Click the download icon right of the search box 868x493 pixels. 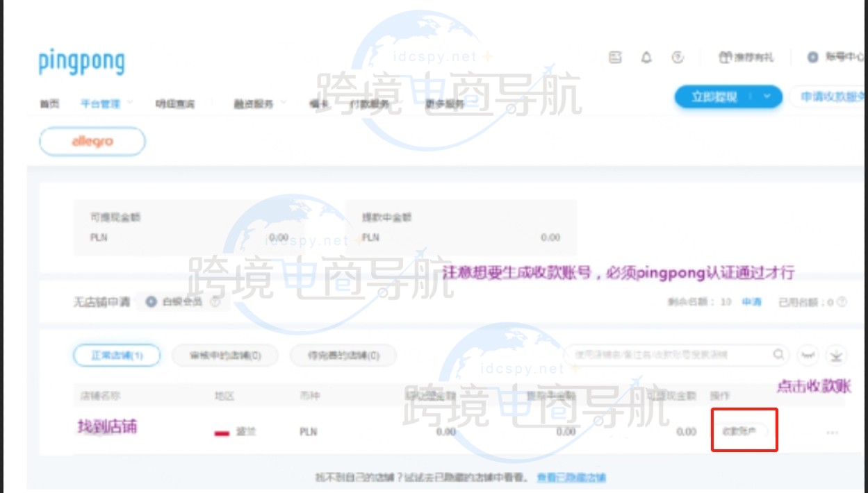[x=837, y=356]
